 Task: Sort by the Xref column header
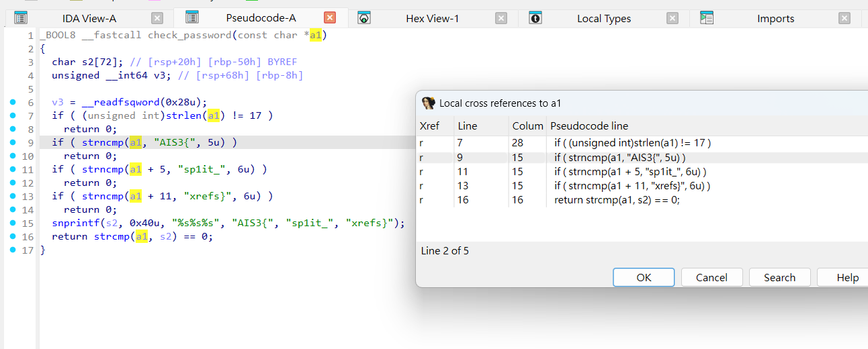pyautogui.click(x=435, y=126)
